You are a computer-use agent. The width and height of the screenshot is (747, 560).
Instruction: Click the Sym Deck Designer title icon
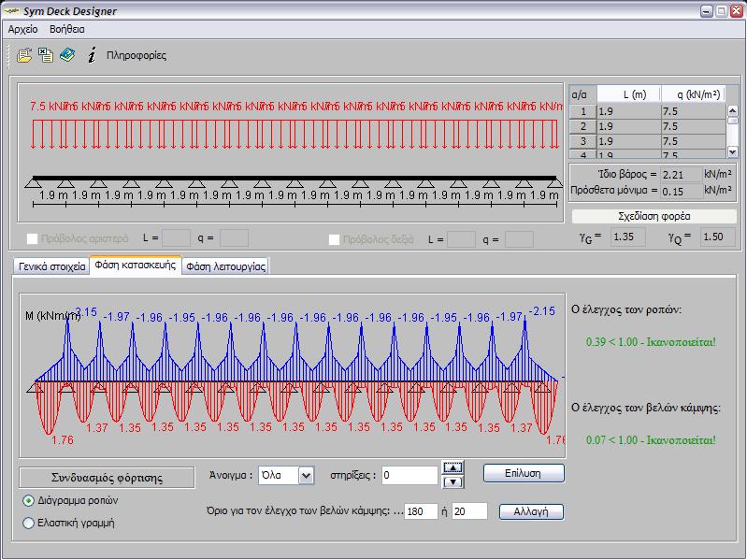pos(11,10)
